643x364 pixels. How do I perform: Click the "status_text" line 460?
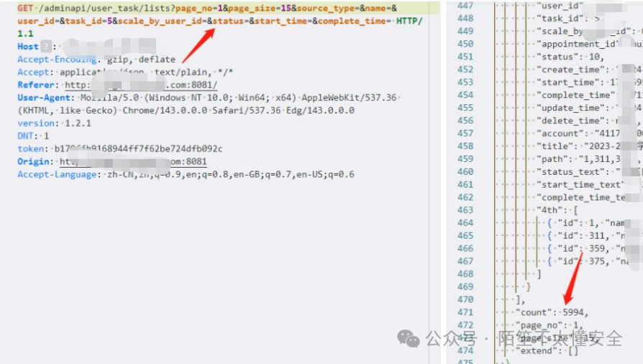pyautogui.click(x=588, y=171)
